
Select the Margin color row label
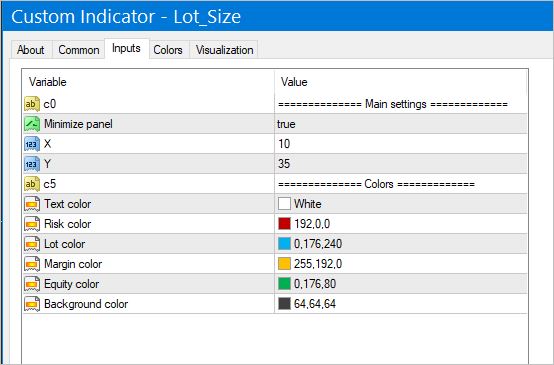click(x=73, y=264)
